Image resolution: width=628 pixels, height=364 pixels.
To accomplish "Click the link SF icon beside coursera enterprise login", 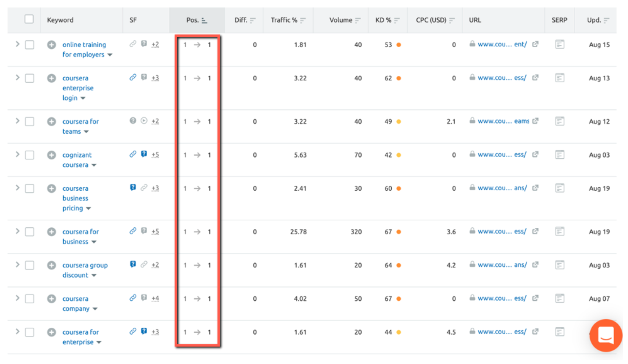I will [x=133, y=78].
